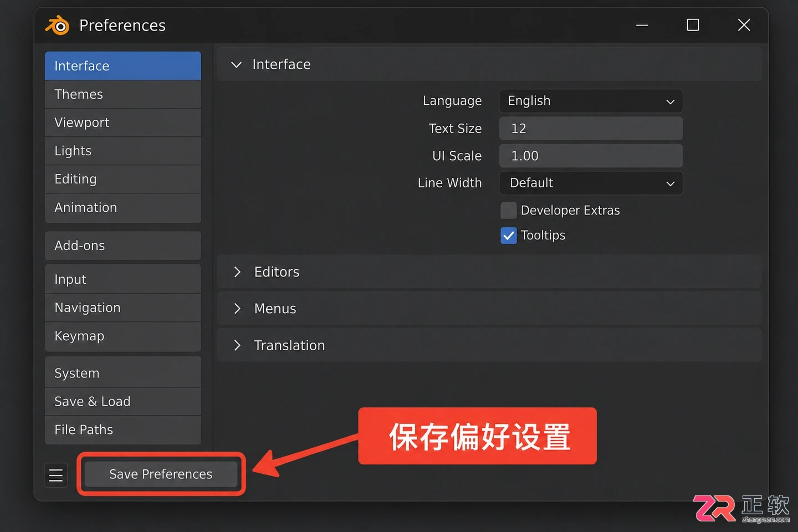Switch to System preferences
Screen dimensions: 798x532
coord(123,373)
